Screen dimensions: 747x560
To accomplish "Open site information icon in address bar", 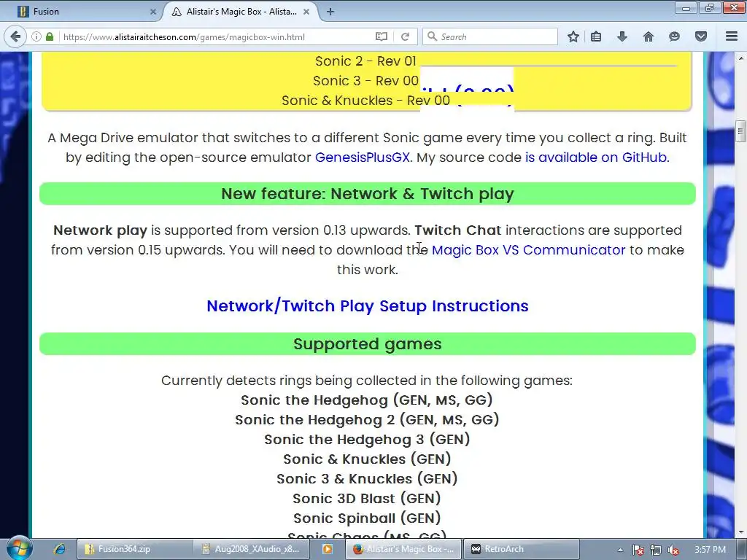I will (x=36, y=36).
